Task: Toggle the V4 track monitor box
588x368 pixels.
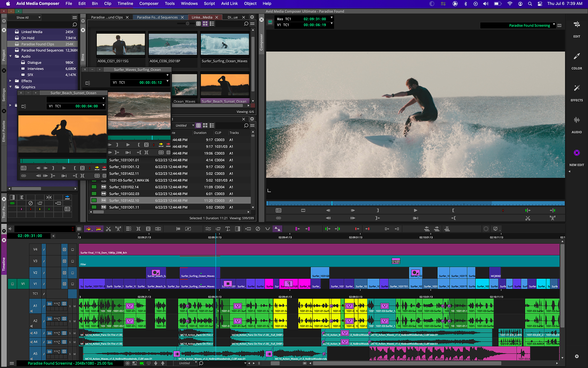Action: (x=73, y=250)
